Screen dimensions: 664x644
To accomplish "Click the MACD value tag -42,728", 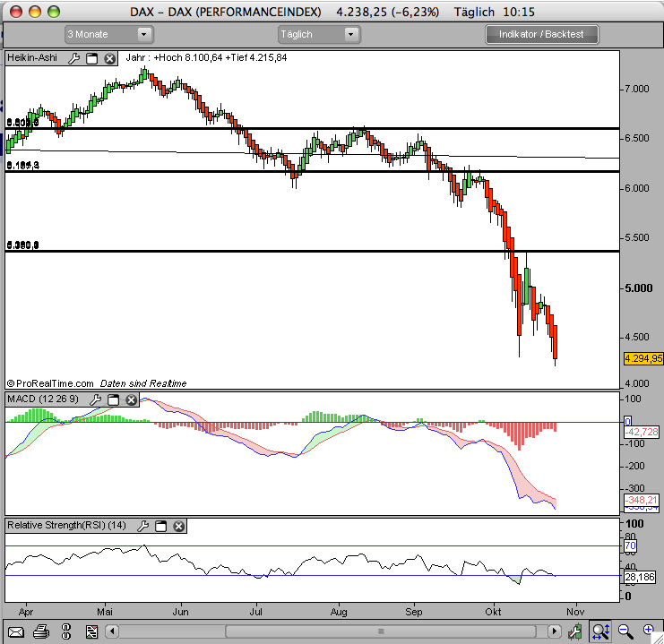I will coord(642,432).
